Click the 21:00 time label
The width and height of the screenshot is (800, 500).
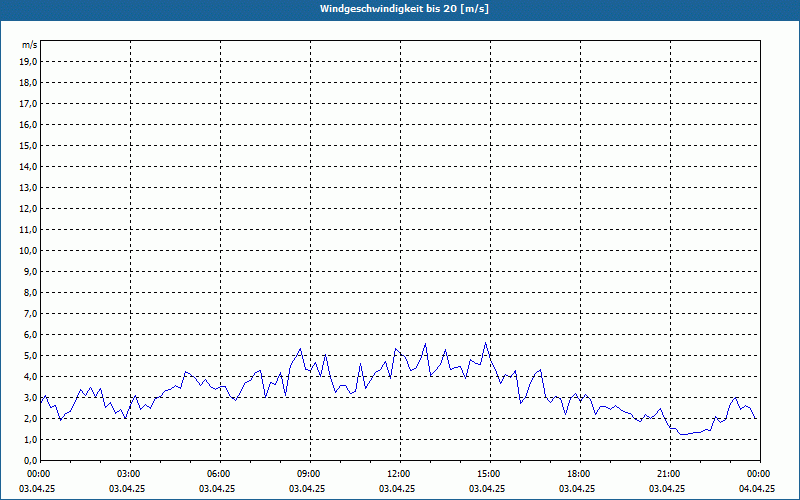pos(670,474)
